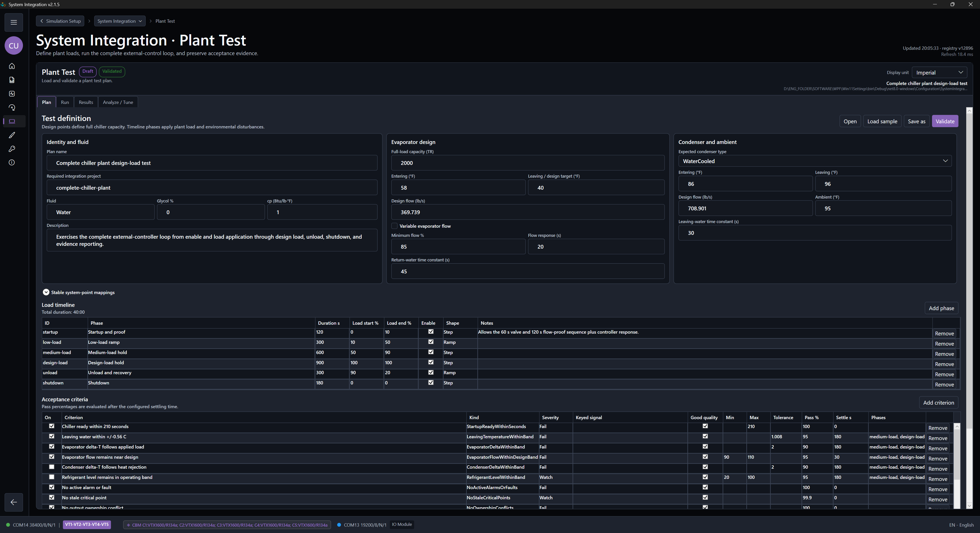
Task: Open the System Integration breadcrumb dropdown
Action: pos(119,21)
